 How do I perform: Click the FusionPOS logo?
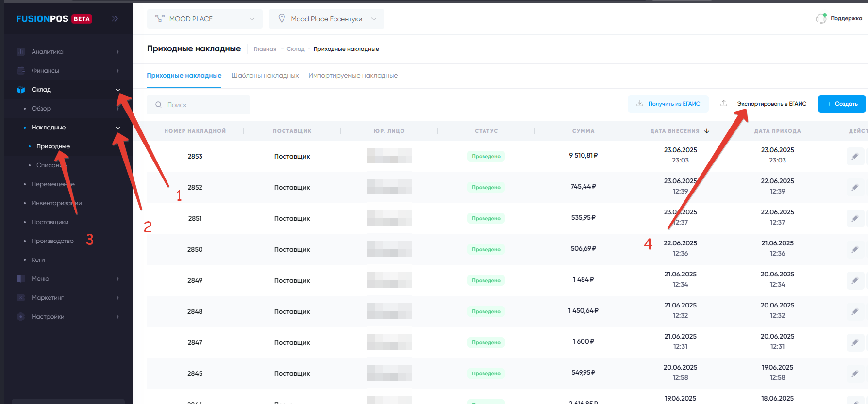tap(54, 19)
